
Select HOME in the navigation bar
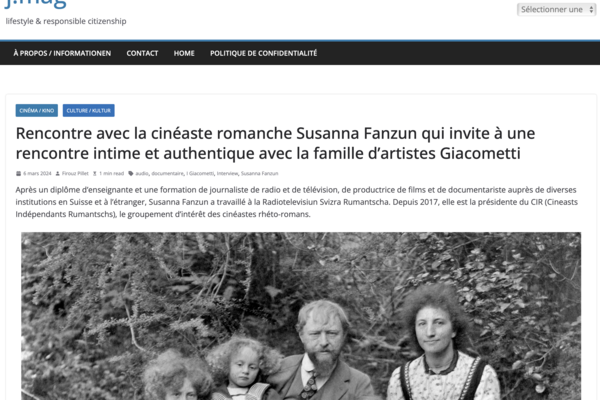click(184, 53)
